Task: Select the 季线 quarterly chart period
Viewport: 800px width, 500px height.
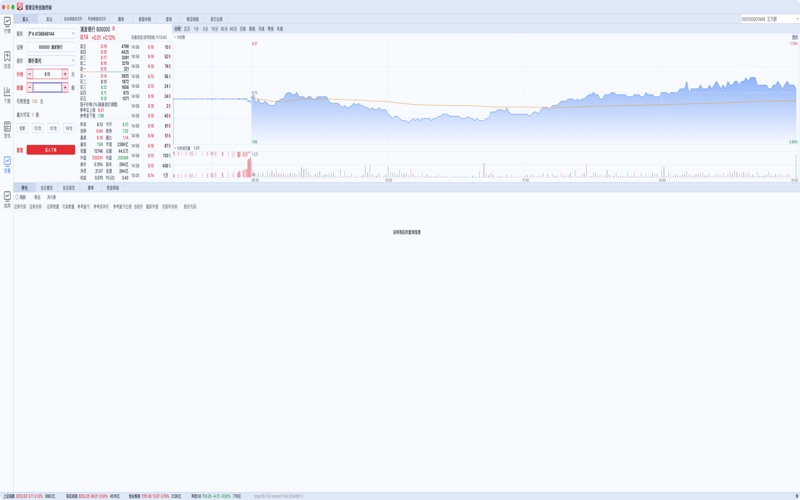Action: click(x=270, y=29)
